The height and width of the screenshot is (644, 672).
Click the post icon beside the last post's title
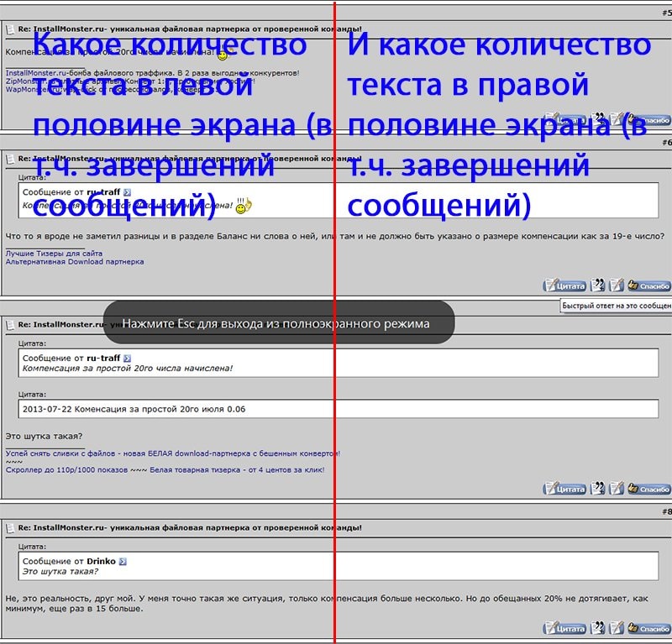click(10, 528)
